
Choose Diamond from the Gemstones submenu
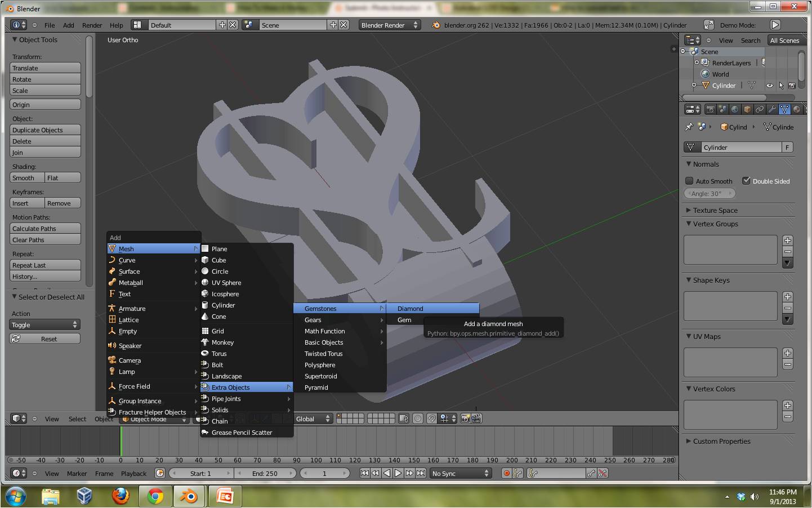point(432,308)
